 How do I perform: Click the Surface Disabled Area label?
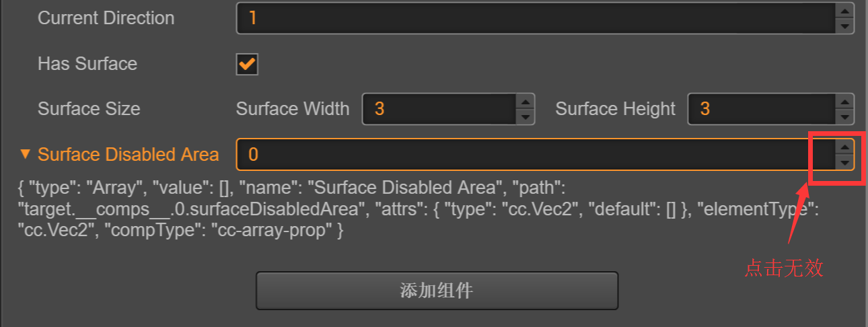[x=128, y=155]
